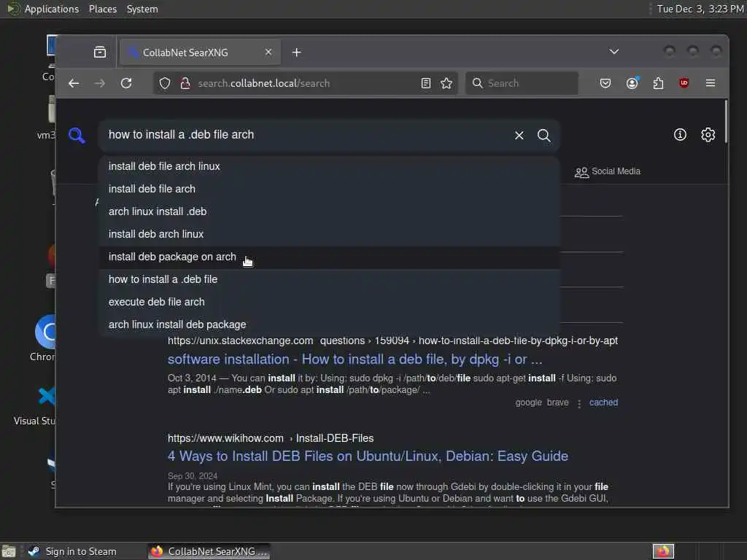This screenshot has width=747, height=560.
Task: Submit search with magnifier button
Action: (544, 135)
